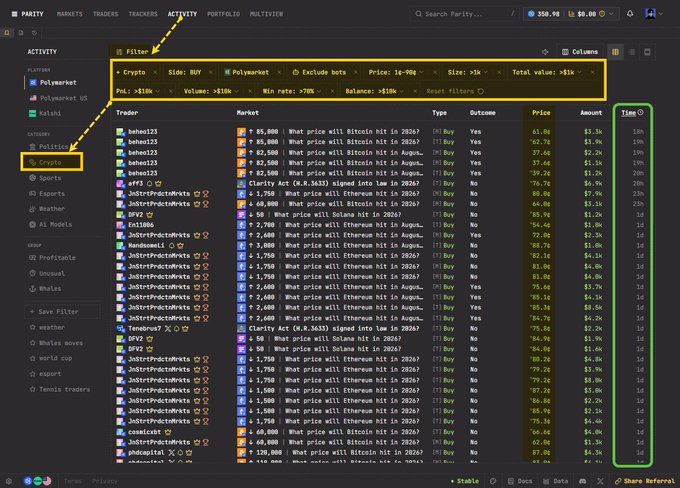Select Kalshi platform in sidebar
The height and width of the screenshot is (488, 680).
pos(45,113)
